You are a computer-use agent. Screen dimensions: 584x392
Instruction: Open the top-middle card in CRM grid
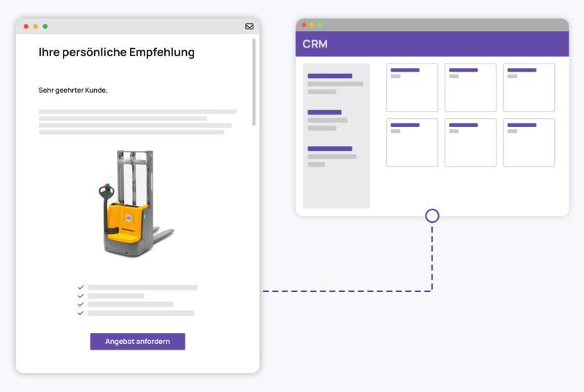click(470, 88)
